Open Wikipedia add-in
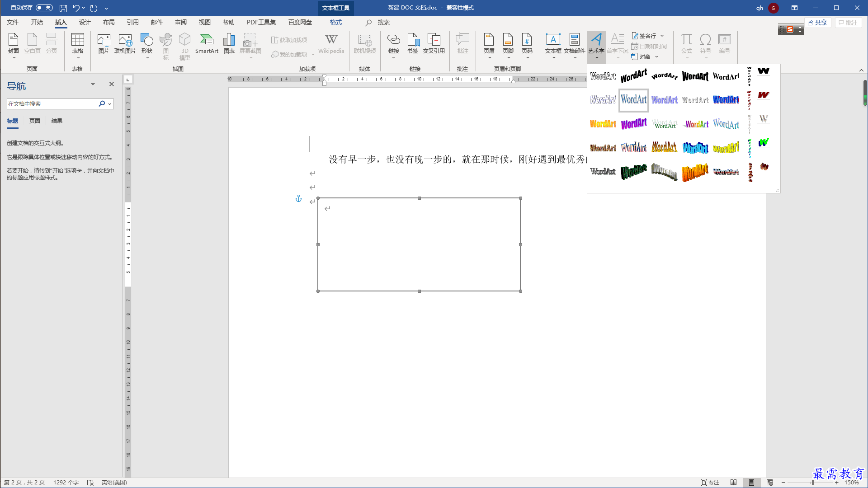The width and height of the screenshot is (868, 488). [331, 44]
